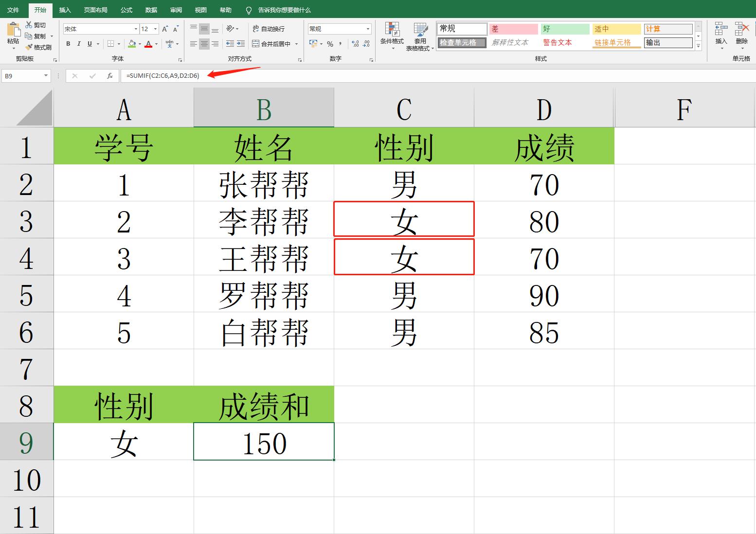Click the borders grid icon
This screenshot has height=534, width=756.
pos(111,44)
